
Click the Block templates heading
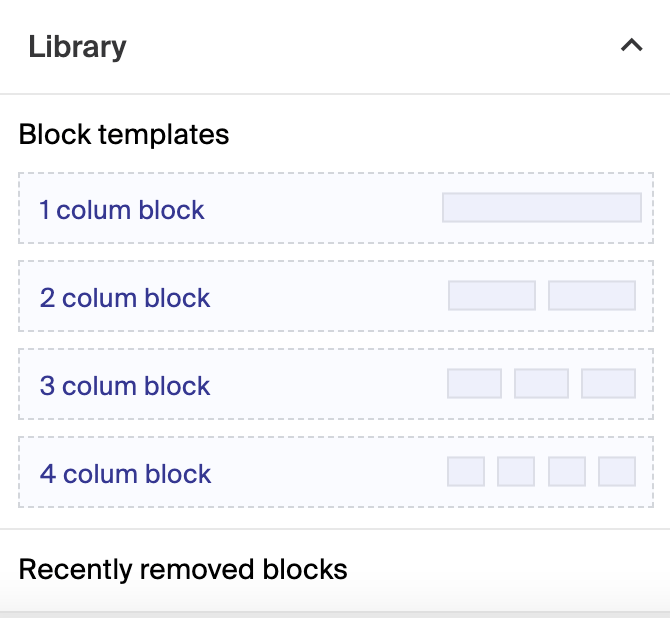pyautogui.click(x=124, y=134)
